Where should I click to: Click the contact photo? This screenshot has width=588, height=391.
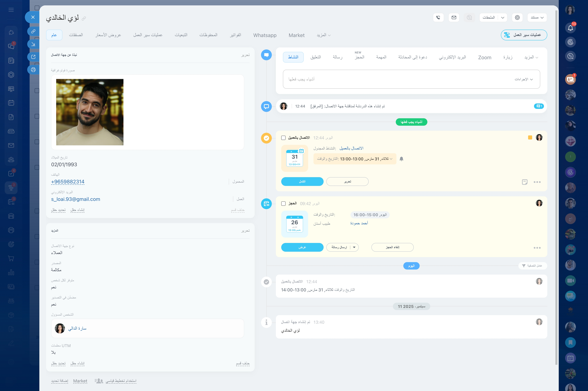[x=90, y=112]
